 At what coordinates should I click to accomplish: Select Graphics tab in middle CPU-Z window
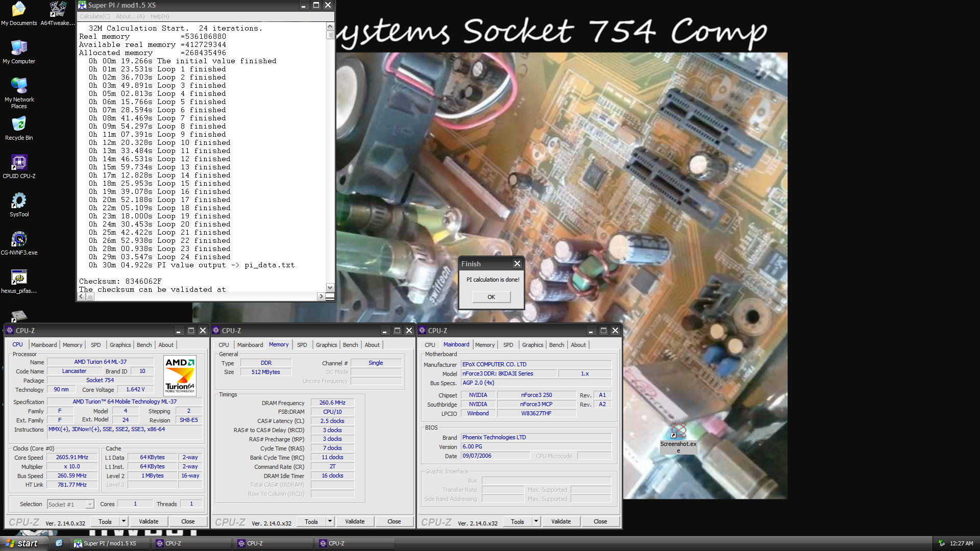click(x=327, y=345)
